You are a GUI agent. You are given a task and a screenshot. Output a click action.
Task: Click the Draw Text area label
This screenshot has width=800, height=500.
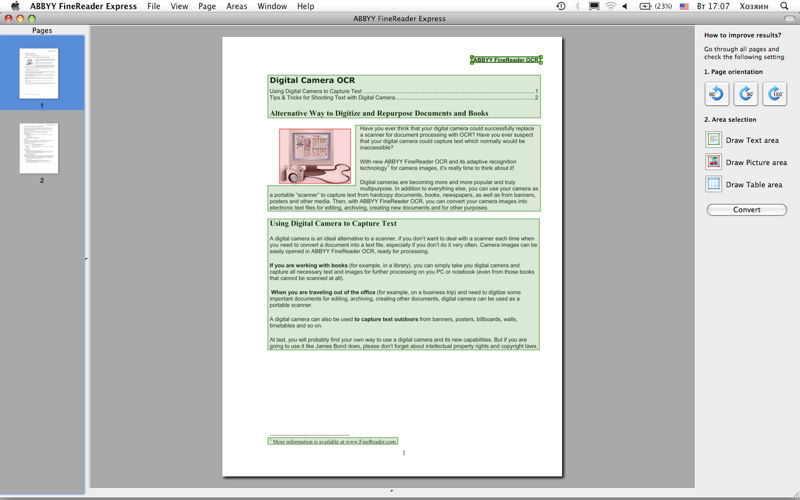click(x=752, y=140)
